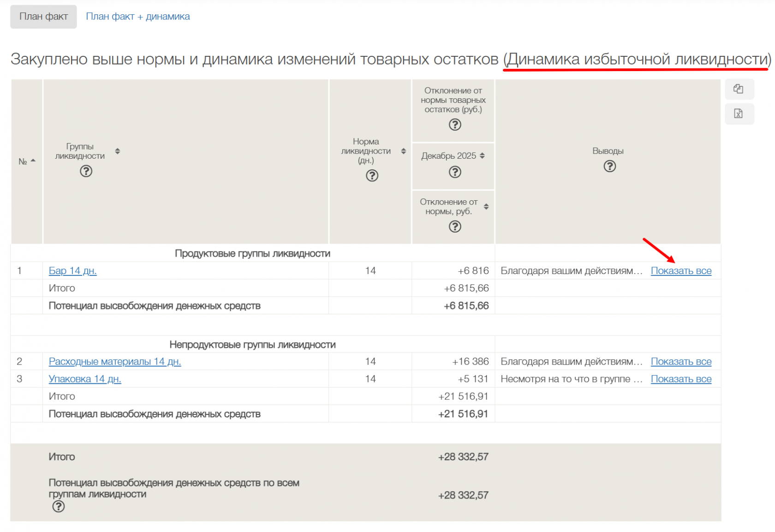Switch to План факт tab
The width and height of the screenshot is (775, 532).
(43, 17)
